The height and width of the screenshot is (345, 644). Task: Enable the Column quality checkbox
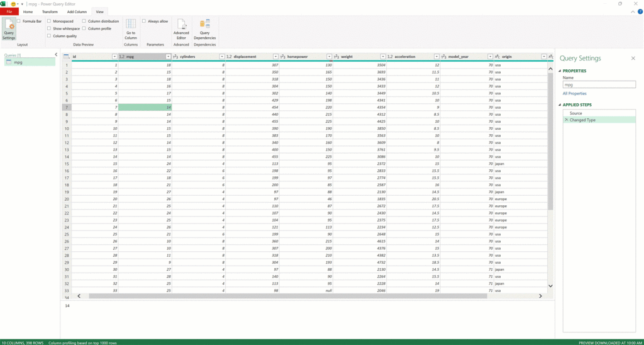coord(49,36)
